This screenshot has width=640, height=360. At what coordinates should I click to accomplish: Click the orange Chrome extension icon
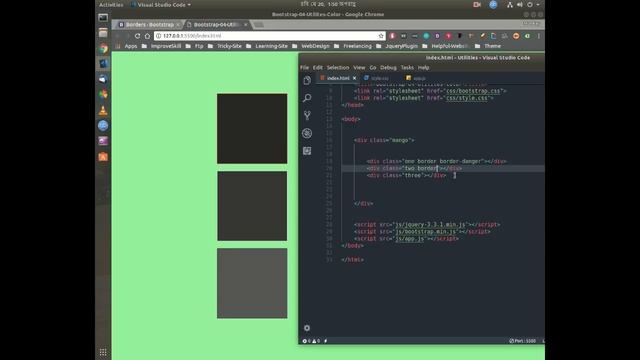click(516, 36)
